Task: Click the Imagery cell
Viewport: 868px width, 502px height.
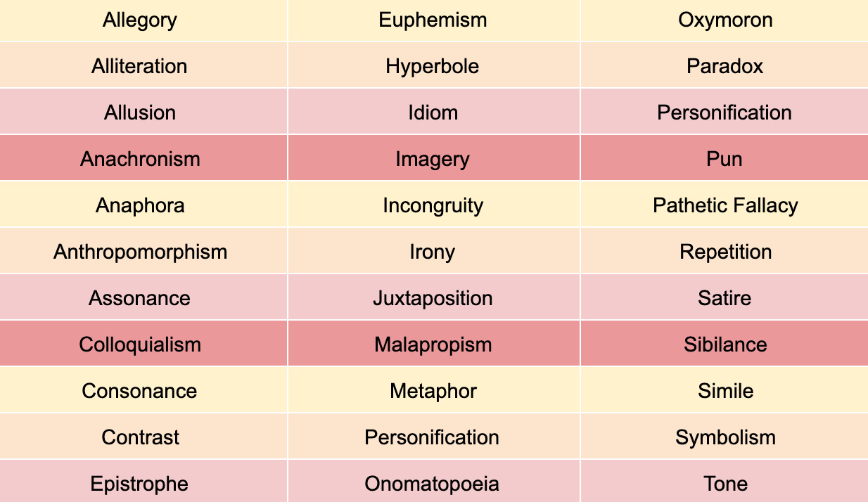Action: pos(433,158)
